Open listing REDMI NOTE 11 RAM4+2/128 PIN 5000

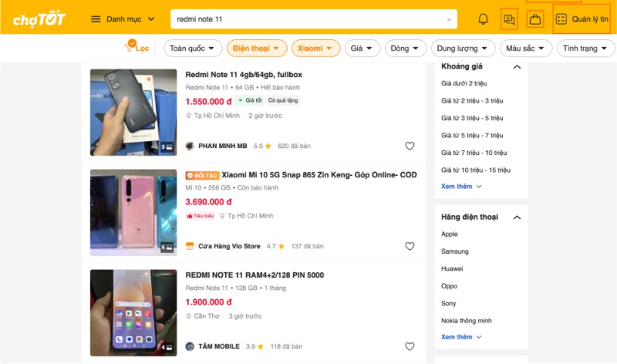pyautogui.click(x=255, y=275)
